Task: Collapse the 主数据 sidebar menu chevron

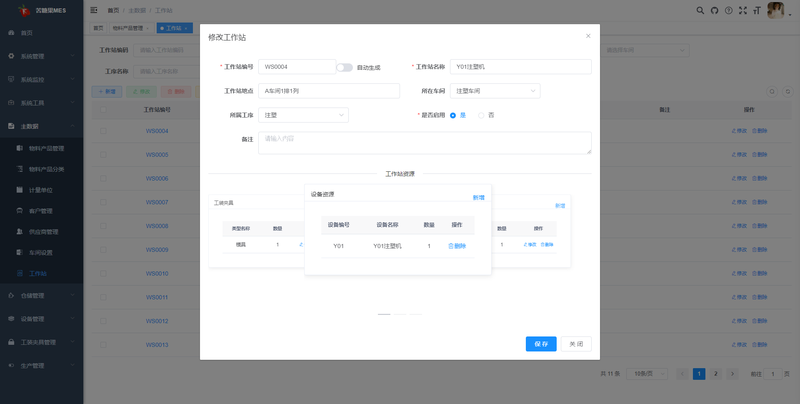Action: click(x=72, y=126)
